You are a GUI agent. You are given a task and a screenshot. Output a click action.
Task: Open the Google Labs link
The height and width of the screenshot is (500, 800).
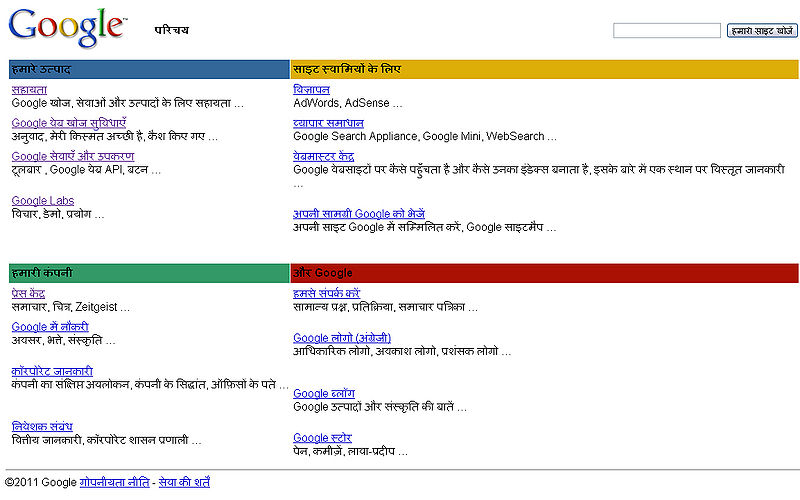43,201
